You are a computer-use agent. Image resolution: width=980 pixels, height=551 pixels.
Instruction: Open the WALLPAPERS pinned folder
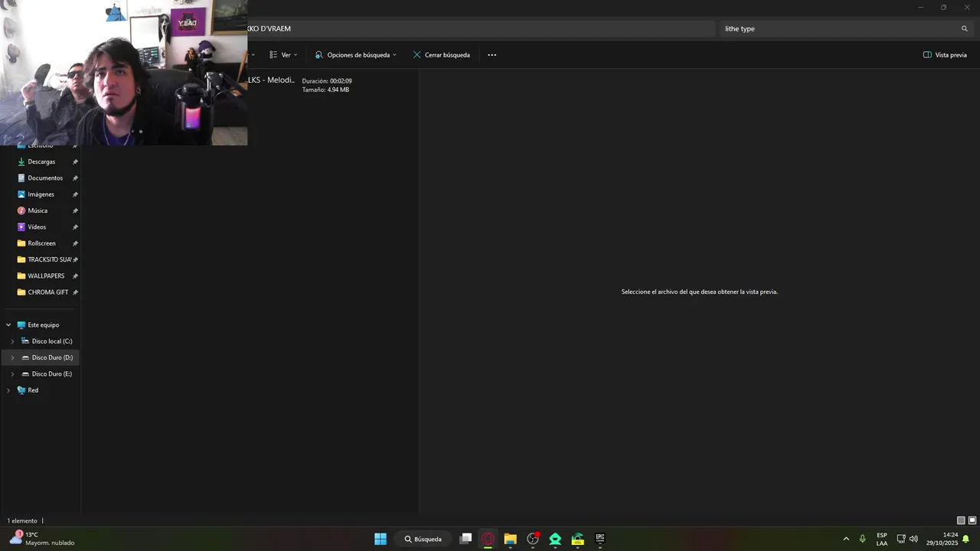click(46, 276)
